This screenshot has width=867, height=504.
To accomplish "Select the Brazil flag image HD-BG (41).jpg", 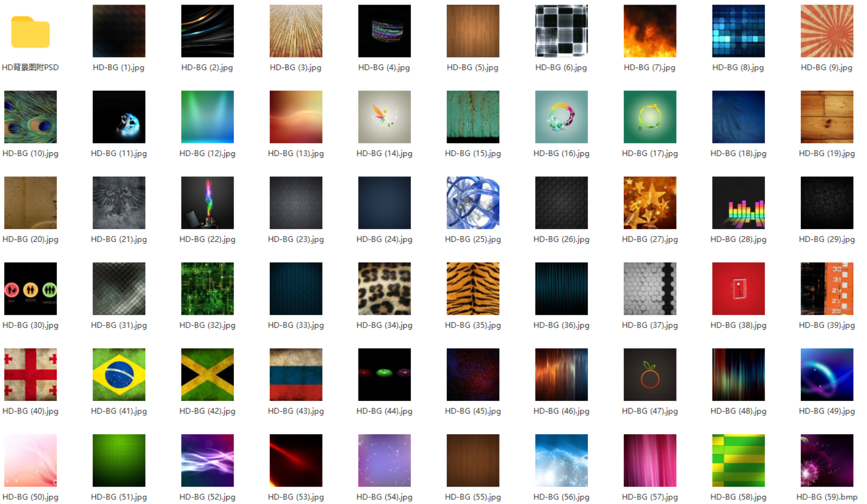I will [119, 375].
